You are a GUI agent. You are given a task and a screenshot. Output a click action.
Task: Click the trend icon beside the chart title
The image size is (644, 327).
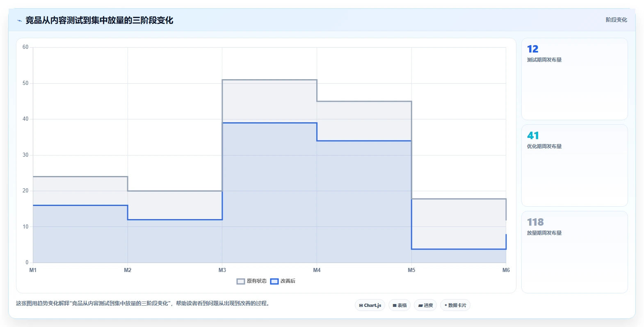point(19,21)
